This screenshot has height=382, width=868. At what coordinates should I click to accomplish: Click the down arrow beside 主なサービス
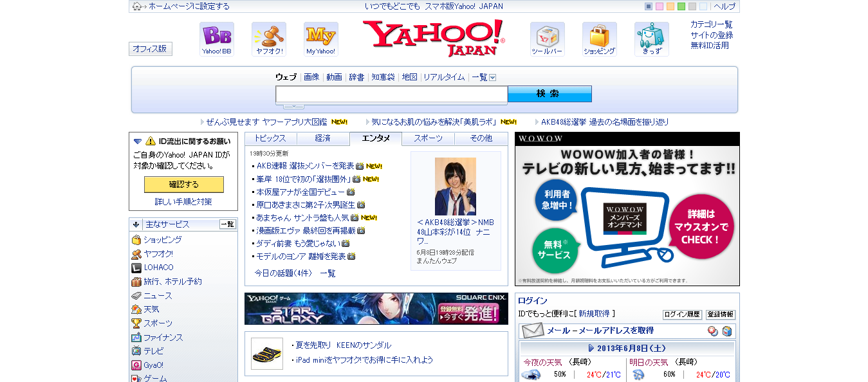tap(136, 224)
